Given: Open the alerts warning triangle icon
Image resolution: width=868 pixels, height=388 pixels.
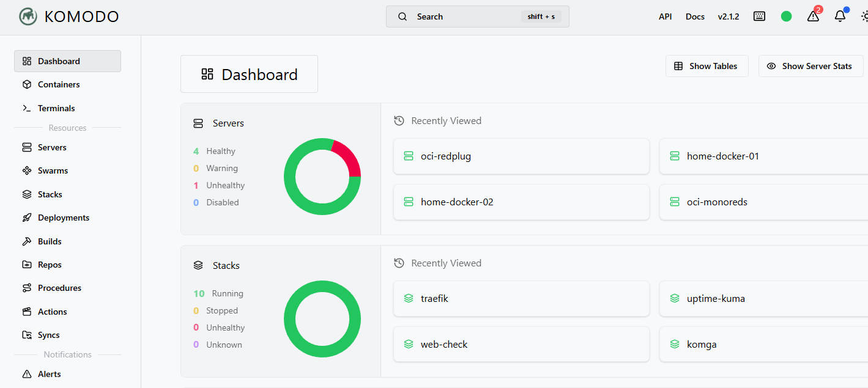Looking at the screenshot, I should (x=813, y=16).
